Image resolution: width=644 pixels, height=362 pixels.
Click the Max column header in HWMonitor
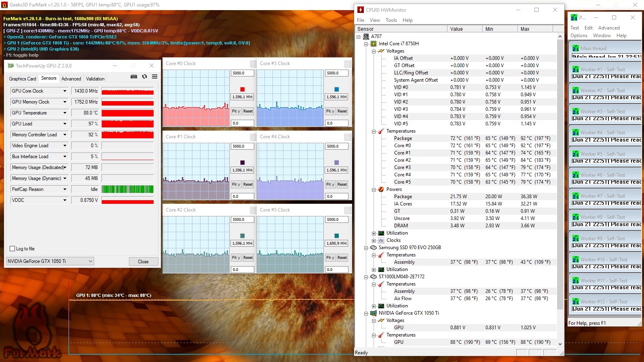point(535,29)
